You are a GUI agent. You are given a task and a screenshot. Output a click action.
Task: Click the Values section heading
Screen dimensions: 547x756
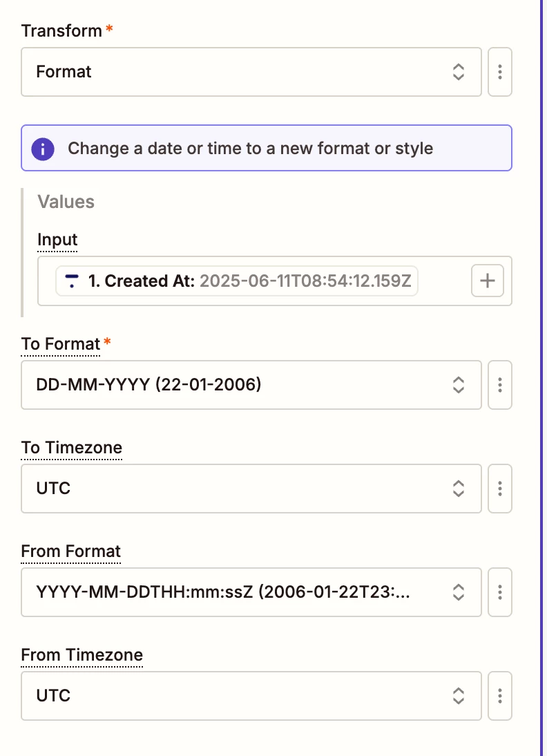click(66, 202)
